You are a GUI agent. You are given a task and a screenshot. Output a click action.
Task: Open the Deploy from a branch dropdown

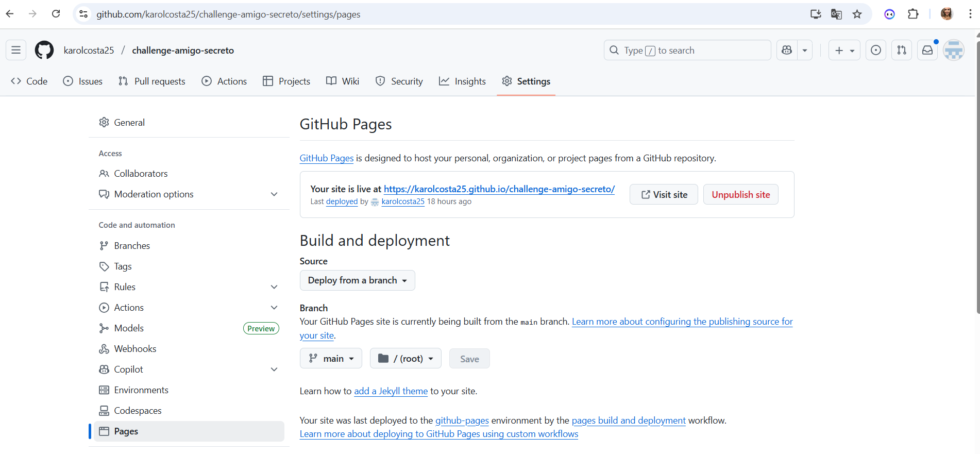click(x=357, y=280)
